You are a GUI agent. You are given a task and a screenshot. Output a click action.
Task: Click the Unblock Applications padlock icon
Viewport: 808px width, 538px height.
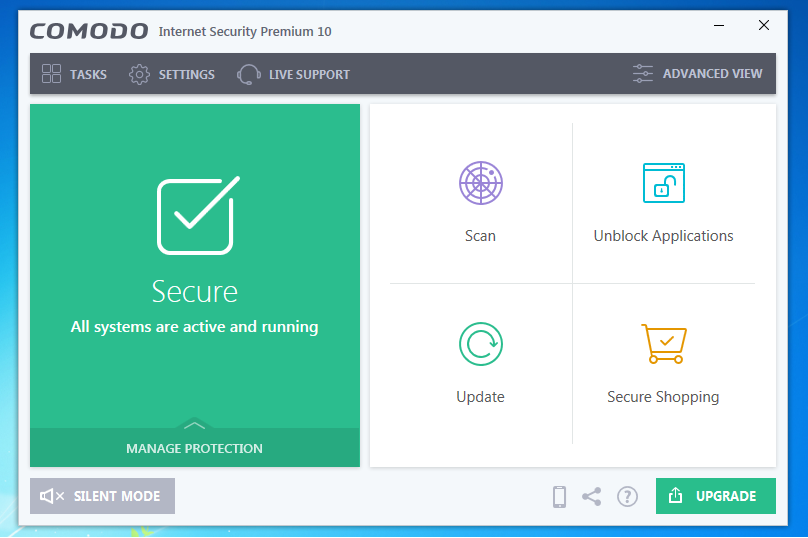coord(664,183)
